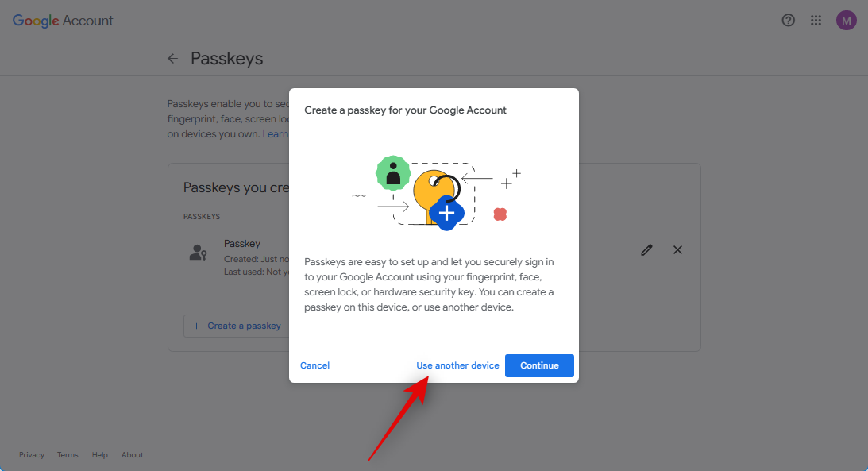Click the dialog description paragraph

(x=429, y=284)
